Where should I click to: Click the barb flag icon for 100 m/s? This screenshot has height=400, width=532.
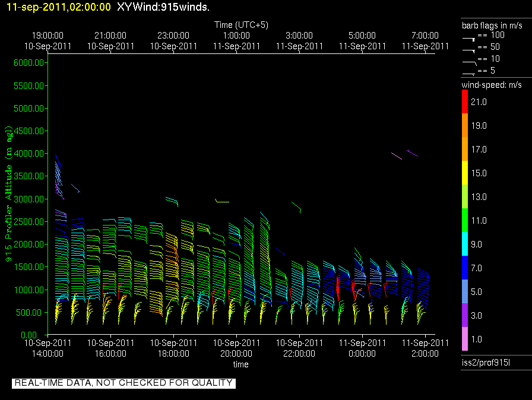click(x=469, y=39)
